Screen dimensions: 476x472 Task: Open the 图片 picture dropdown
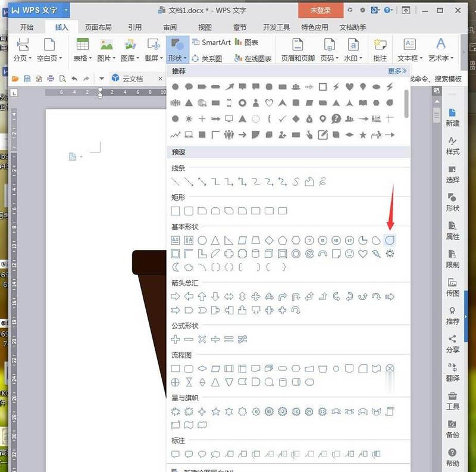[x=107, y=50]
